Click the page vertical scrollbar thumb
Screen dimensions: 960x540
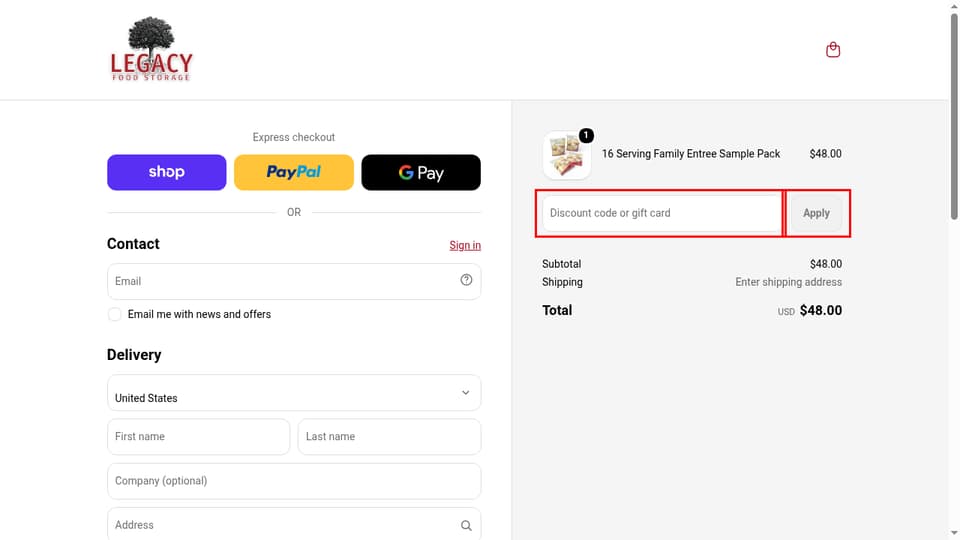coord(954,116)
